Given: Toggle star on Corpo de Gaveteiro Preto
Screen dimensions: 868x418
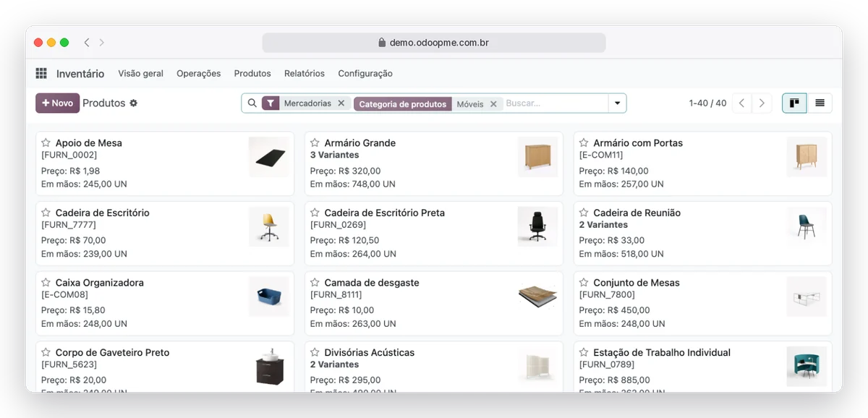Looking at the screenshot, I should point(46,352).
